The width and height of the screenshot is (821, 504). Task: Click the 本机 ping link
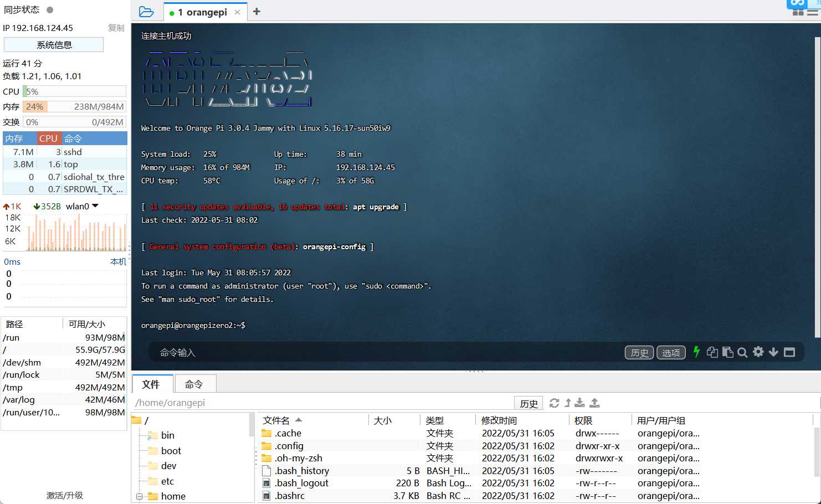click(118, 261)
